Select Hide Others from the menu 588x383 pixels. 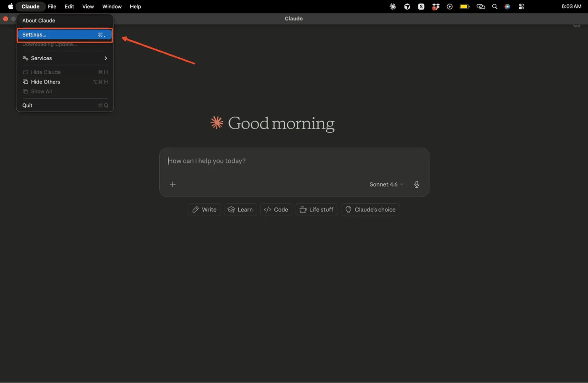[x=45, y=82]
